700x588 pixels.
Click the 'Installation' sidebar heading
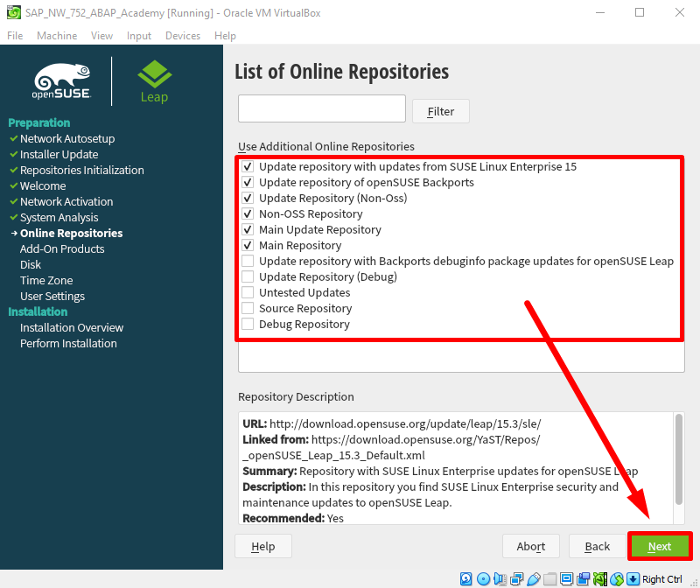38,311
